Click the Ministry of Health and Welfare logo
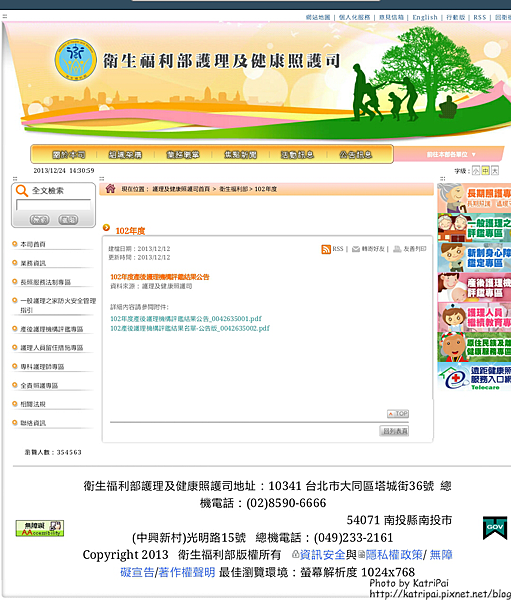This screenshot has height=600, width=511. [75, 59]
